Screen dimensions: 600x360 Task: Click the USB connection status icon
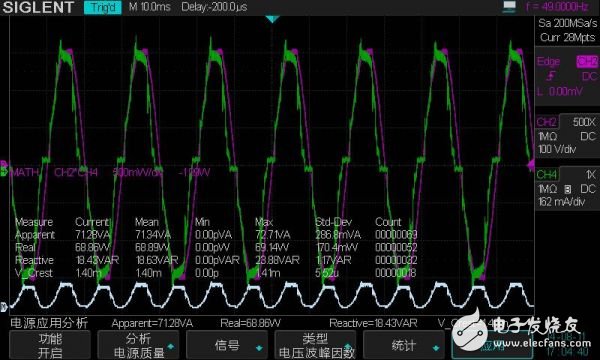pos(509,7)
